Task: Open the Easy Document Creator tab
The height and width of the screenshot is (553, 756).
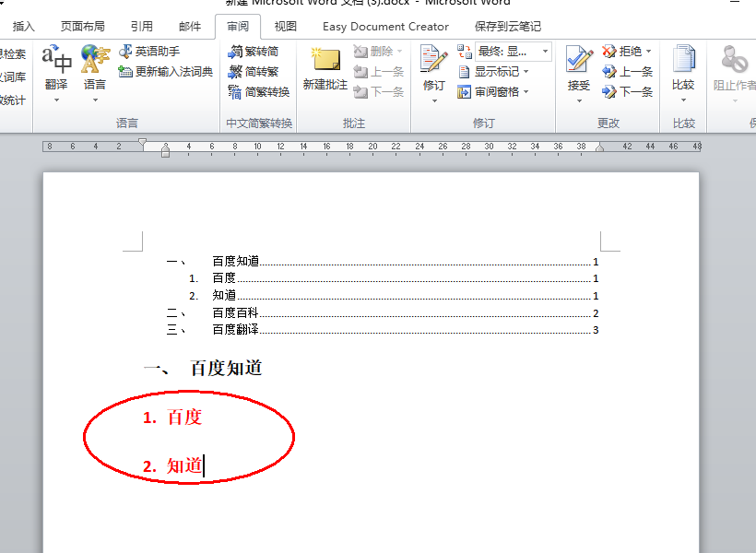Action: [385, 27]
